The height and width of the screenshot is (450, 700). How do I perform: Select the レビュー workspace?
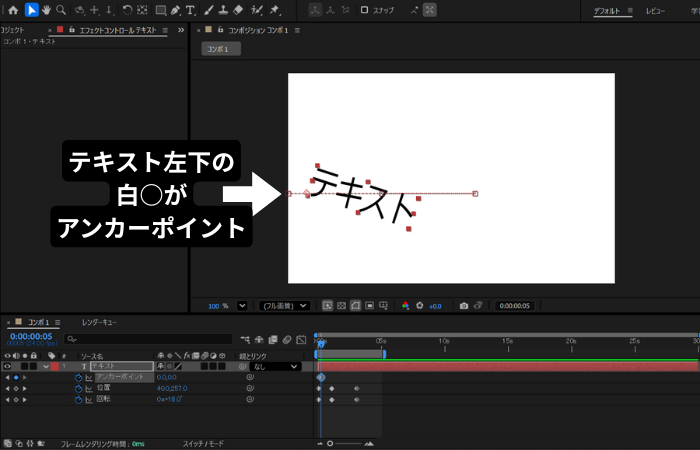coord(655,11)
